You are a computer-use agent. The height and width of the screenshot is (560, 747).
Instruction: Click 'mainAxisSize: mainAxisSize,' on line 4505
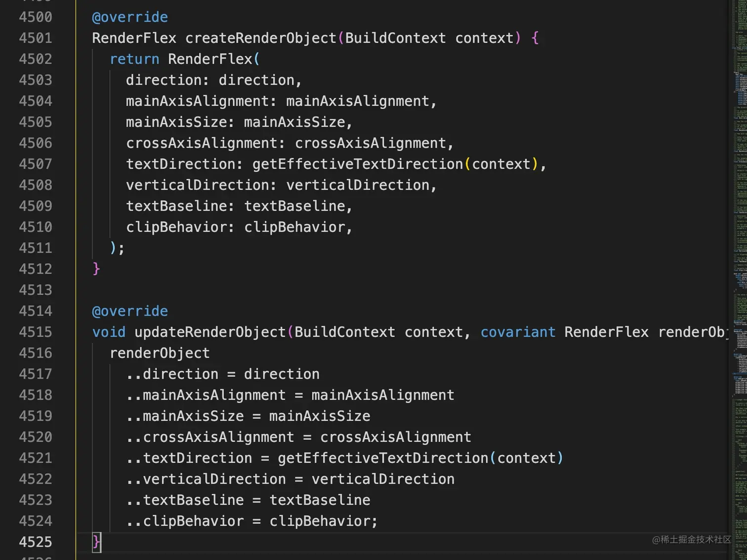point(240,122)
